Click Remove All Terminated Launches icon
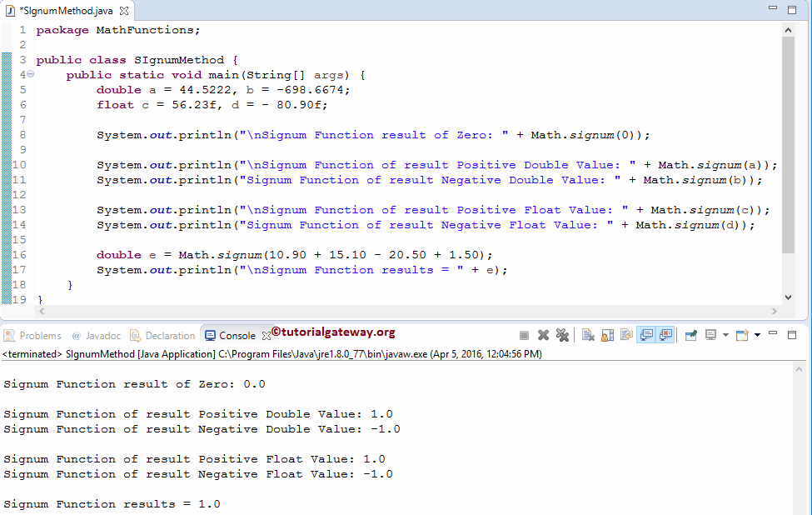 pos(563,334)
